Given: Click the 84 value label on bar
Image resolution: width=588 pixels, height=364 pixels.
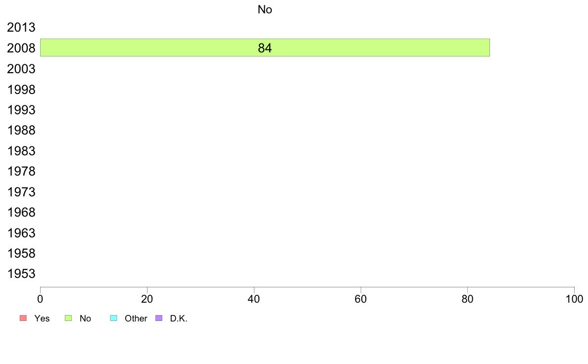Looking at the screenshot, I should tap(265, 48).
